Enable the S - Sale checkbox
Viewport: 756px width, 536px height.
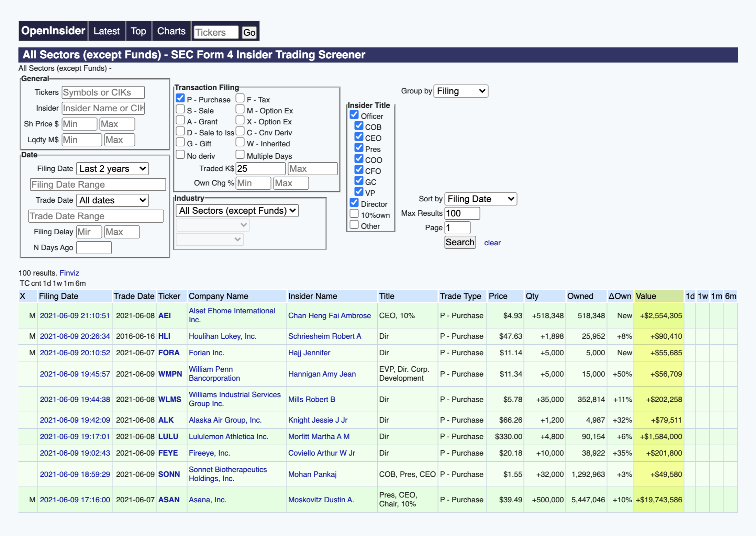tap(180, 109)
